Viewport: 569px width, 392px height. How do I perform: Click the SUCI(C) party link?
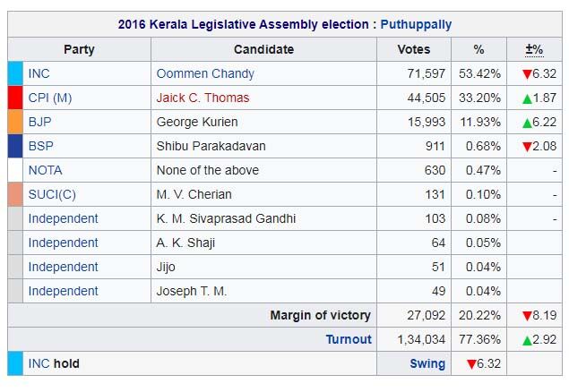coord(52,194)
